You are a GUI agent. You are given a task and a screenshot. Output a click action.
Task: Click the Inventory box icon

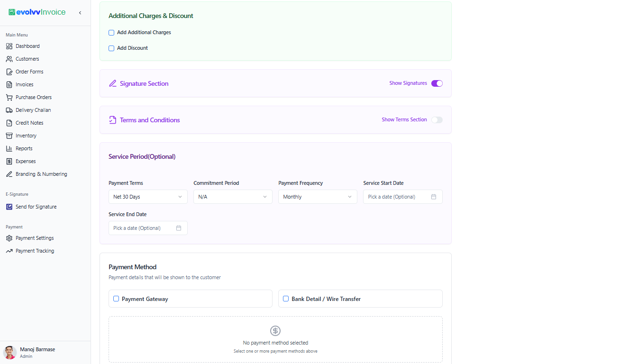(9, 136)
